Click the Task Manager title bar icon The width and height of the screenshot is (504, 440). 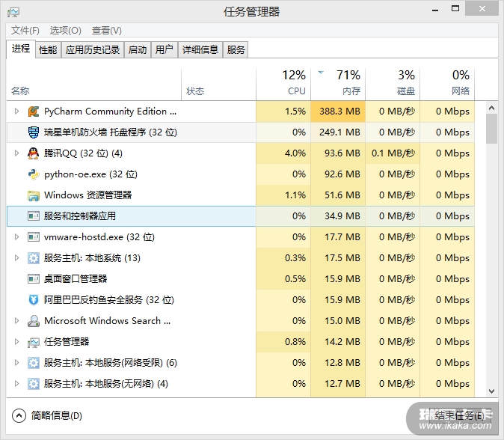13,12
